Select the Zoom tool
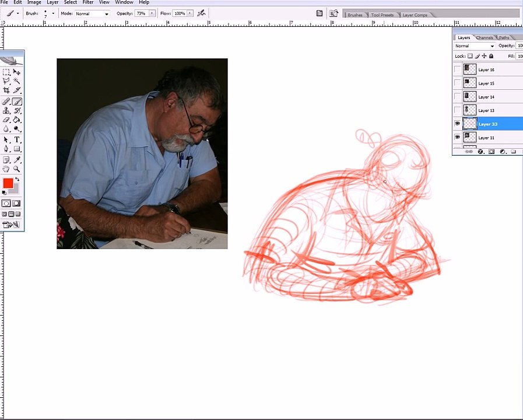 coord(17,169)
